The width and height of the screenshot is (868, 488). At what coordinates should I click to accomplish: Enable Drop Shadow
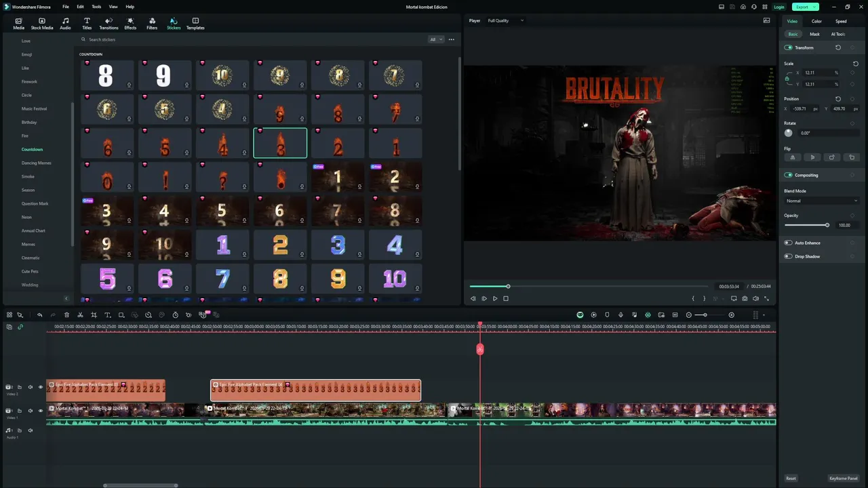[x=789, y=256]
